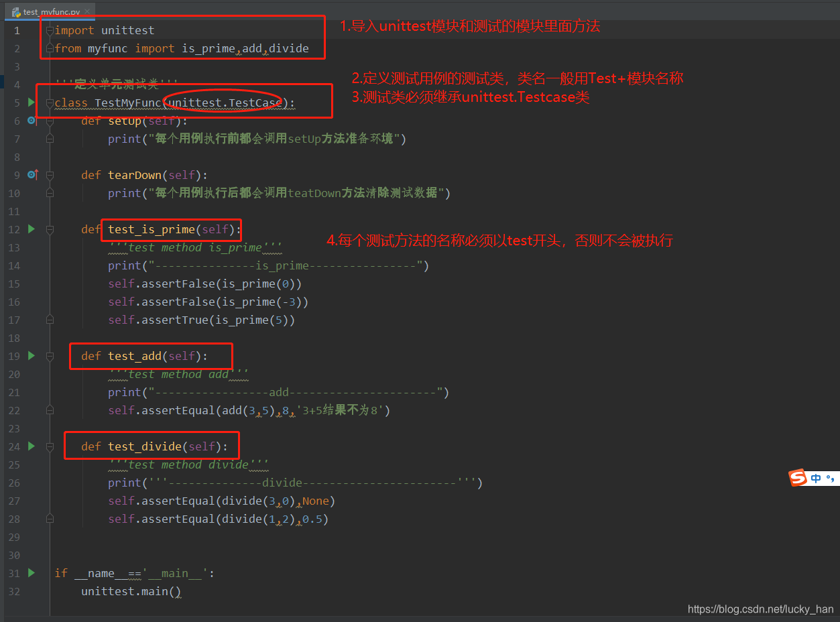This screenshot has width=840, height=622.
Task: Run test_divide using its gutter run arrow
Action: click(x=31, y=446)
